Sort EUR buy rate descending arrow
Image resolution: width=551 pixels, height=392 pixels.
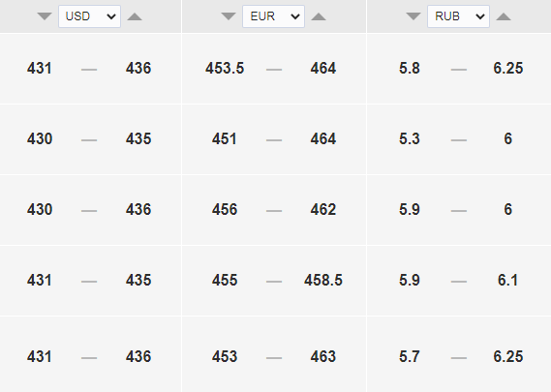click(229, 16)
